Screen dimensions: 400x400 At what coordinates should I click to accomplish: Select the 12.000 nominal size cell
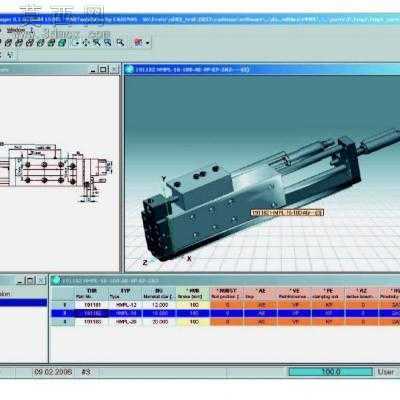point(159,305)
